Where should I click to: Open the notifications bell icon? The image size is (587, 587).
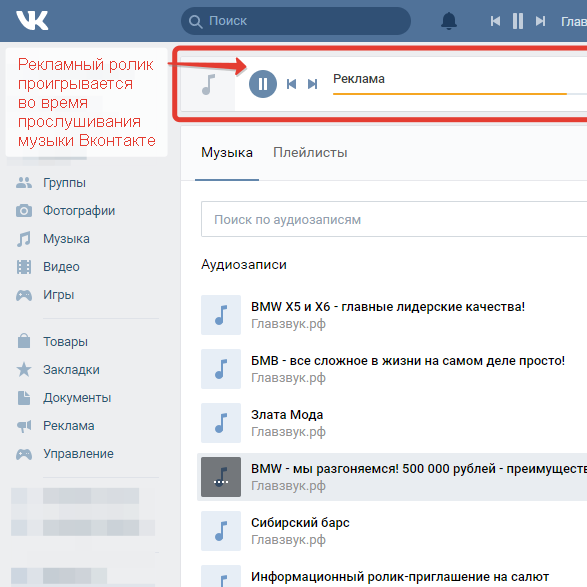tap(448, 21)
